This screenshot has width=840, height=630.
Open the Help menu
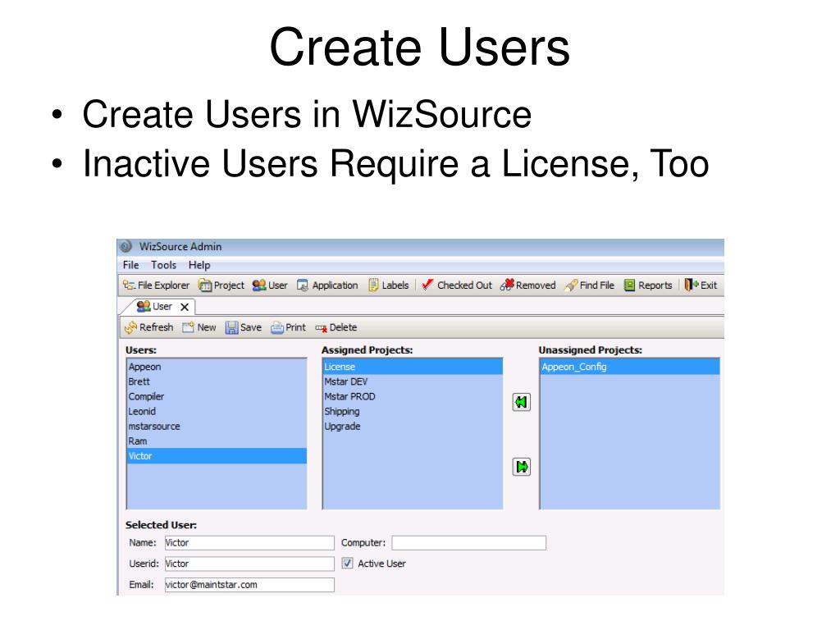pyautogui.click(x=199, y=265)
